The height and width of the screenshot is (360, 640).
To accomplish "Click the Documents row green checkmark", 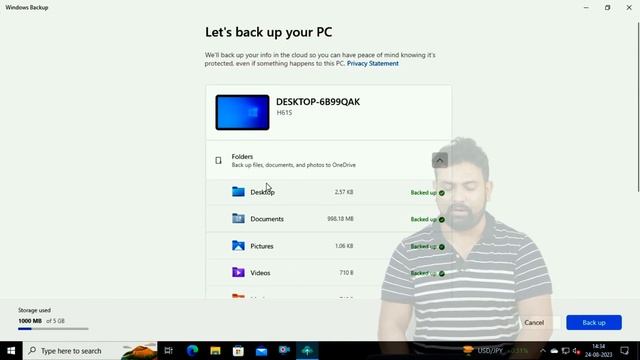I will click(442, 220).
